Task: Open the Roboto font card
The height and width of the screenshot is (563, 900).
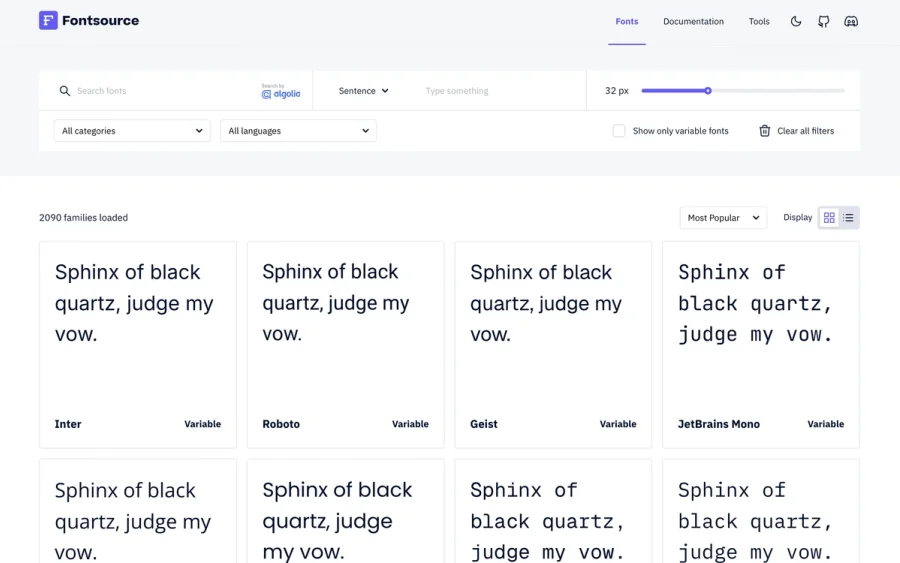Action: pos(346,344)
